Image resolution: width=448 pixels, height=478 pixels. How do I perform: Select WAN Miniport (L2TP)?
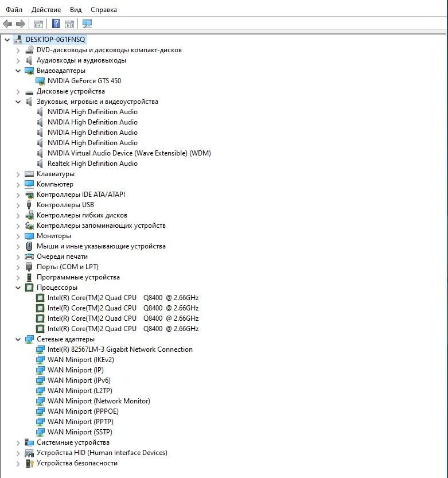(80, 391)
